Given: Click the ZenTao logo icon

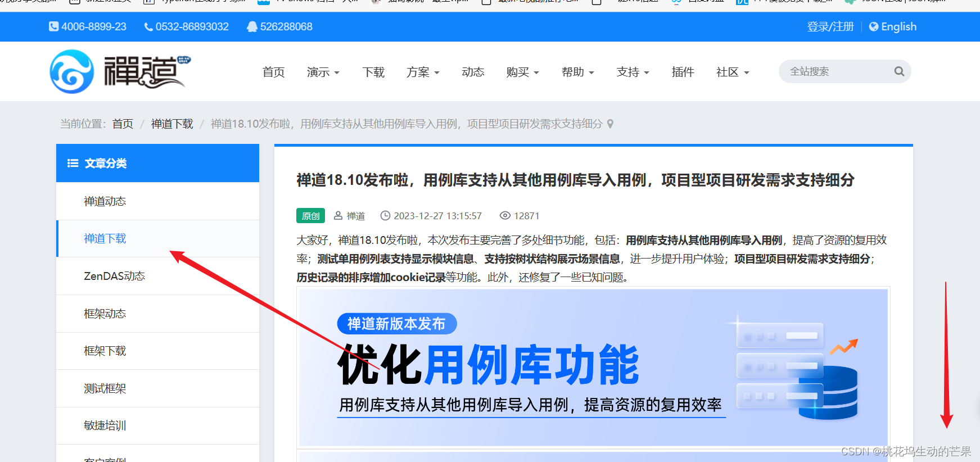Looking at the screenshot, I should (x=72, y=71).
